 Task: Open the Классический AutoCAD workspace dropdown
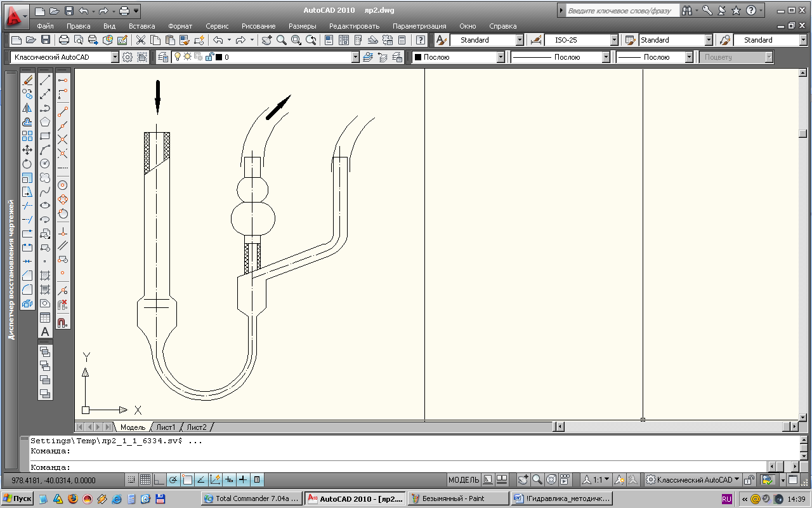coord(115,57)
